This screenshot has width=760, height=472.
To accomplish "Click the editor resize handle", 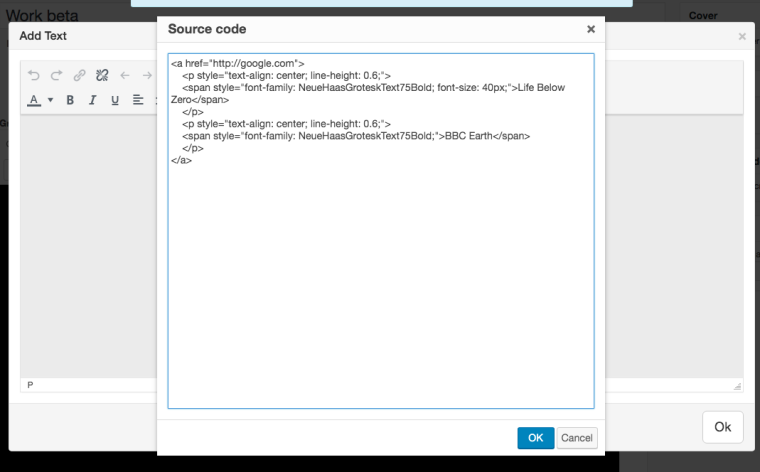I will (x=738, y=385).
